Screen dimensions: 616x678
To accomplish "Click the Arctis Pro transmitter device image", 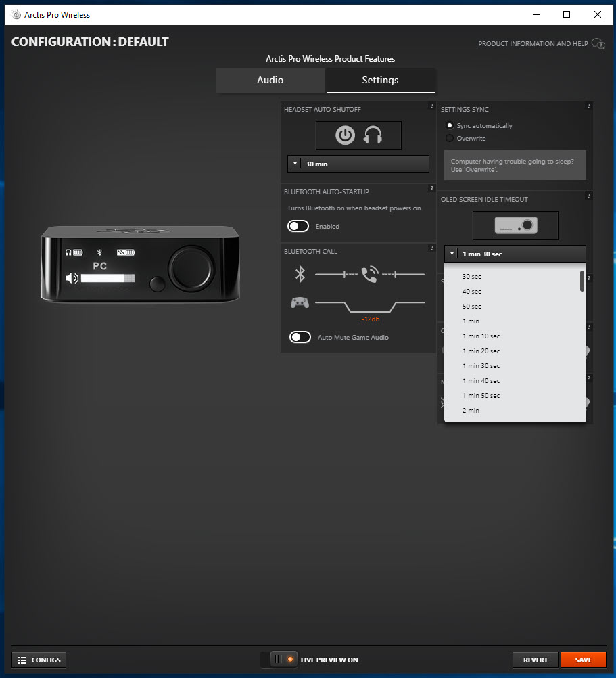I will pyautogui.click(x=141, y=264).
